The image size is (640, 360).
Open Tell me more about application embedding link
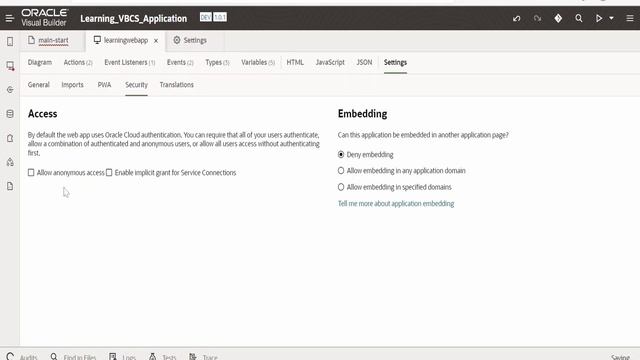(396, 204)
